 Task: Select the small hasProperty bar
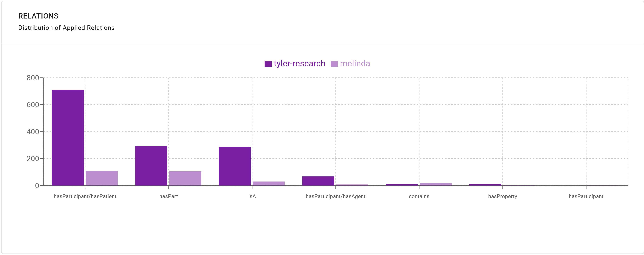(486, 185)
